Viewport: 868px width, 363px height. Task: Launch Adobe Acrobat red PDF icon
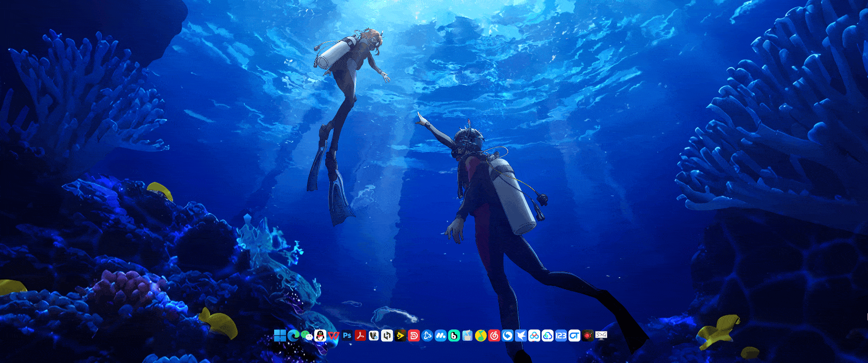(360, 336)
